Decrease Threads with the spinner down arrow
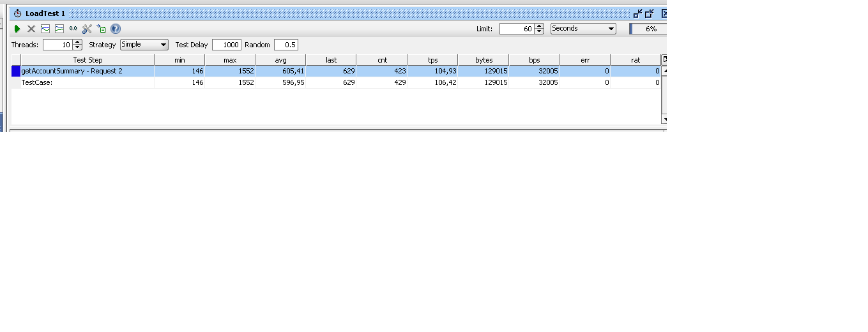The width and height of the screenshot is (868, 332). click(77, 47)
